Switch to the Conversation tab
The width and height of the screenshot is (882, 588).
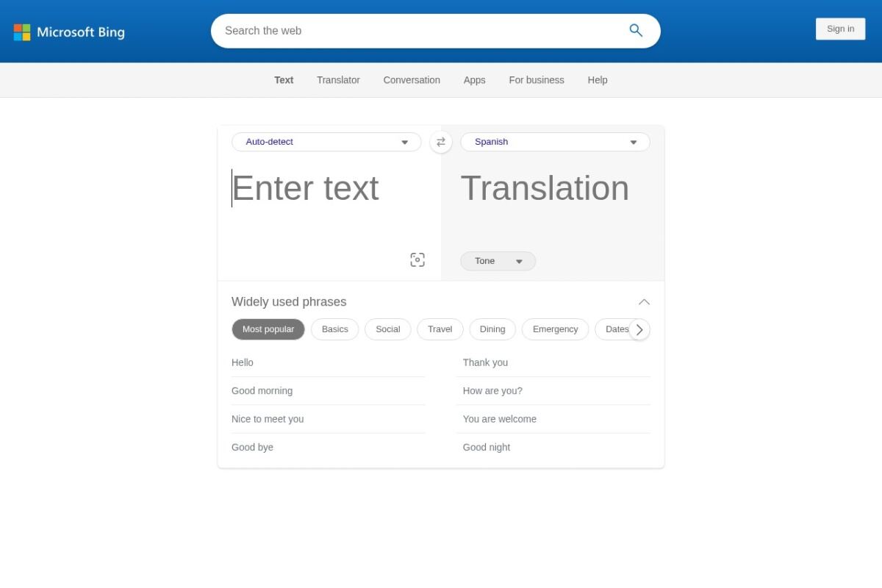412,80
